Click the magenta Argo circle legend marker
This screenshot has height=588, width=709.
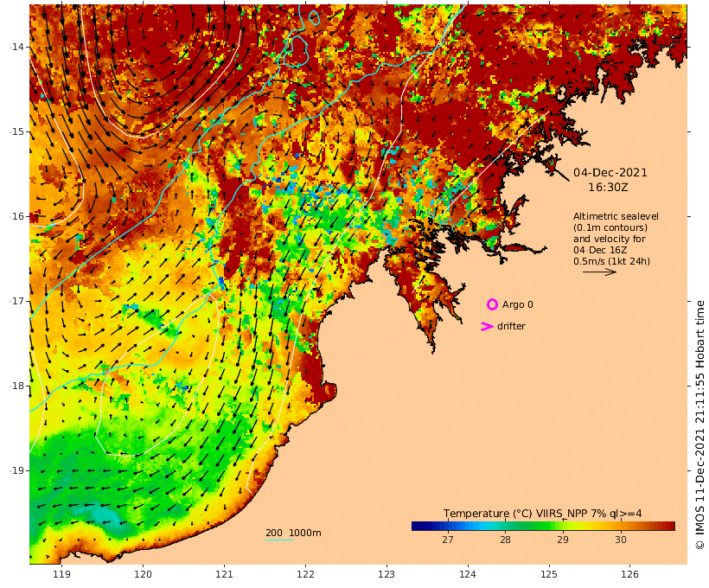pos(492,304)
